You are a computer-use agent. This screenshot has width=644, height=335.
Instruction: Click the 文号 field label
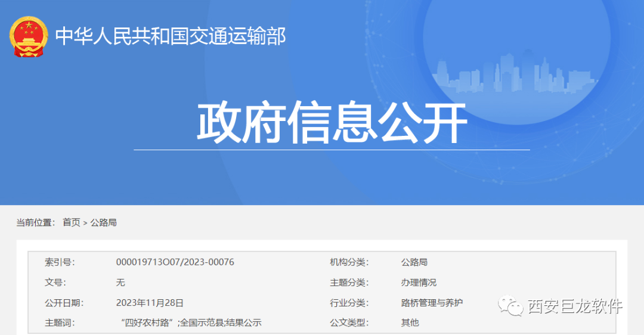point(55,283)
